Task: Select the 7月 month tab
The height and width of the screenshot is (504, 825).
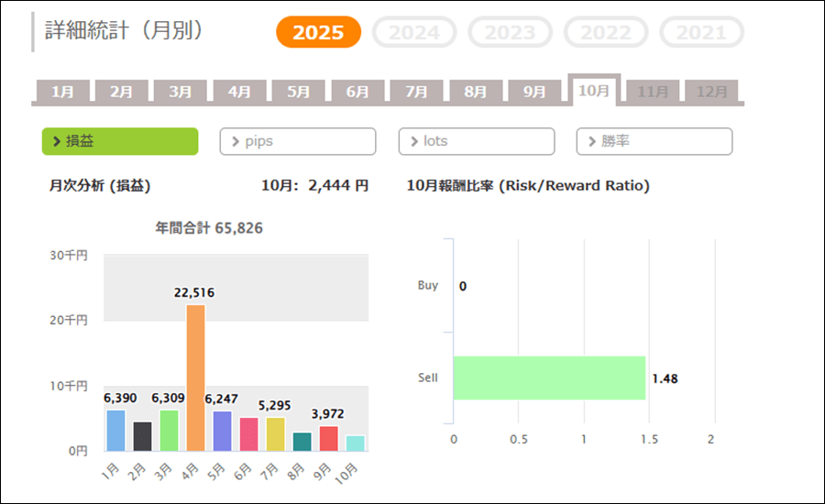Action: click(x=416, y=92)
